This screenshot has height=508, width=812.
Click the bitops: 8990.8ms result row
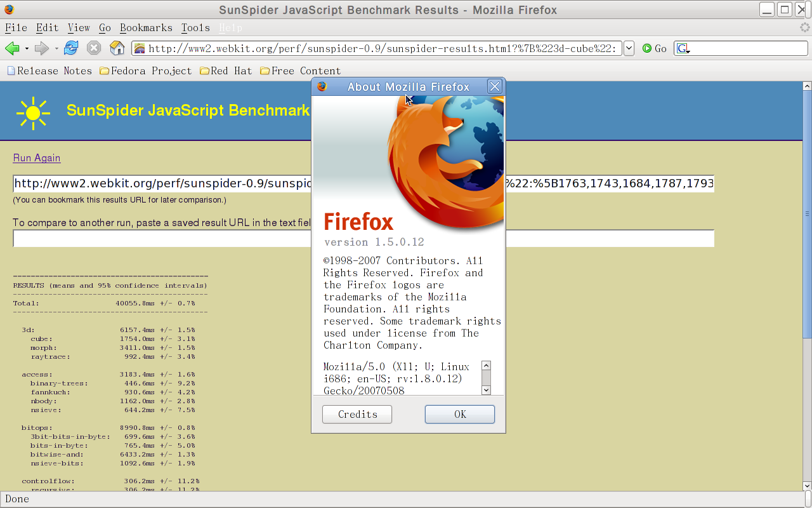pos(108,428)
